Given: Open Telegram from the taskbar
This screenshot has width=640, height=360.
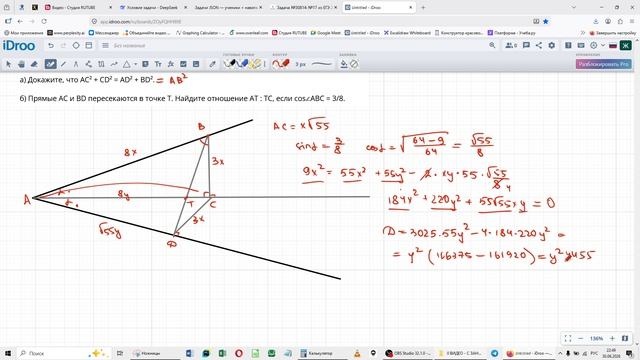Looking at the screenshot, I should click(494, 353).
